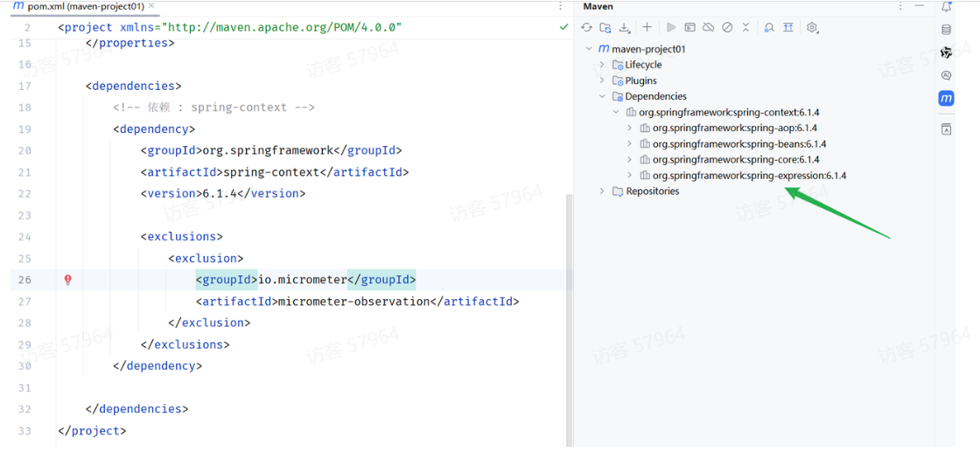The height and width of the screenshot is (459, 980).
Task: Open Database tool window icon
Action: tap(946, 30)
